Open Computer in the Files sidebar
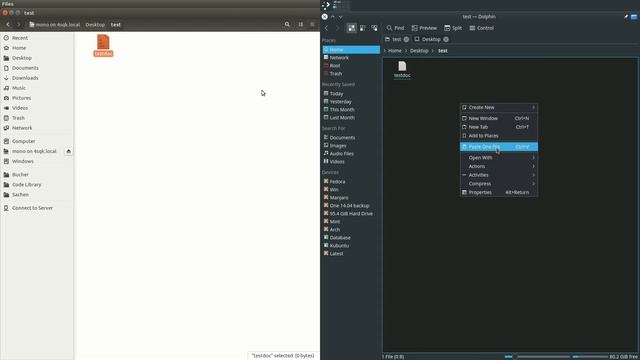Viewport: 640px width, 360px height. point(23,141)
